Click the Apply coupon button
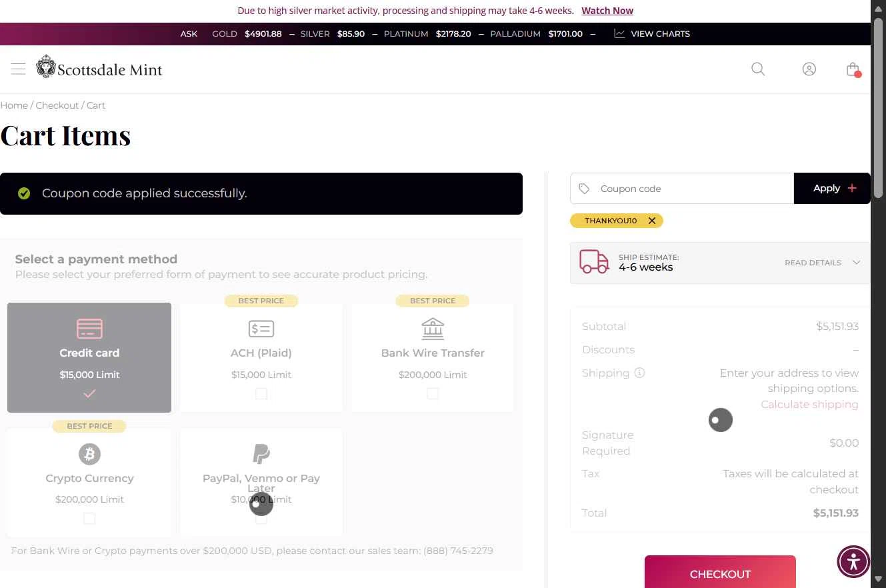 point(832,188)
